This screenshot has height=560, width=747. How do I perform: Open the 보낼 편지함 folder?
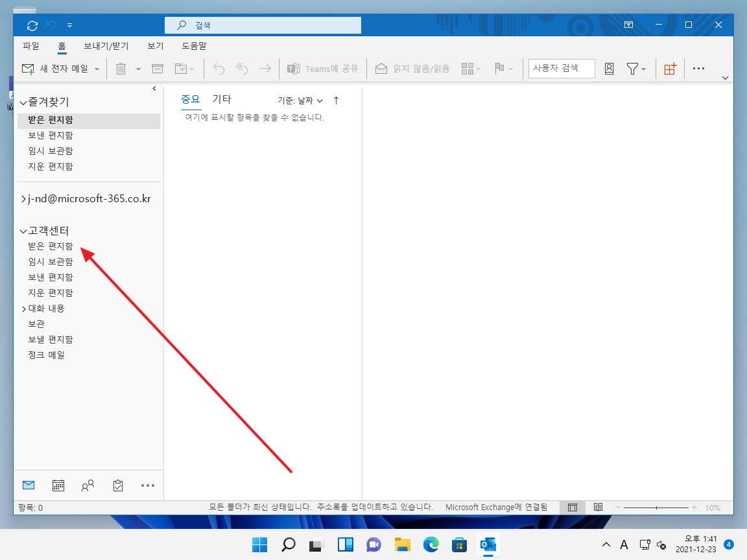tap(51, 340)
